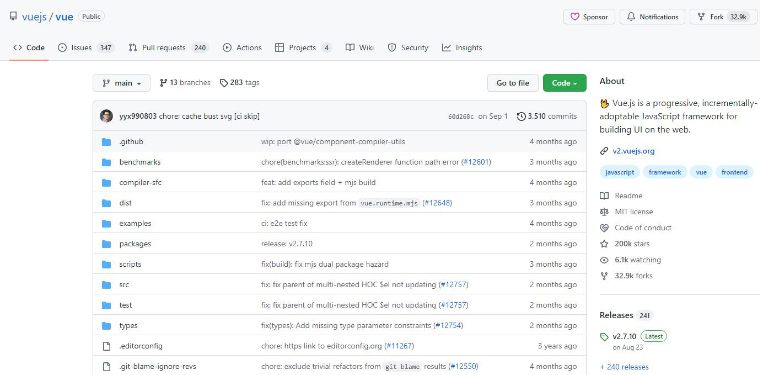Click the test folder icon
The height and width of the screenshot is (375, 760).
tap(107, 305)
